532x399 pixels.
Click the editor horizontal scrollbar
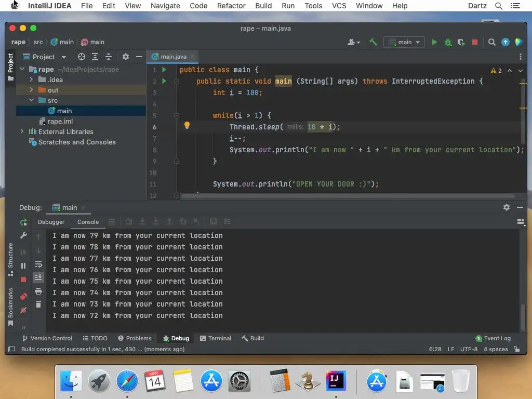348,196
